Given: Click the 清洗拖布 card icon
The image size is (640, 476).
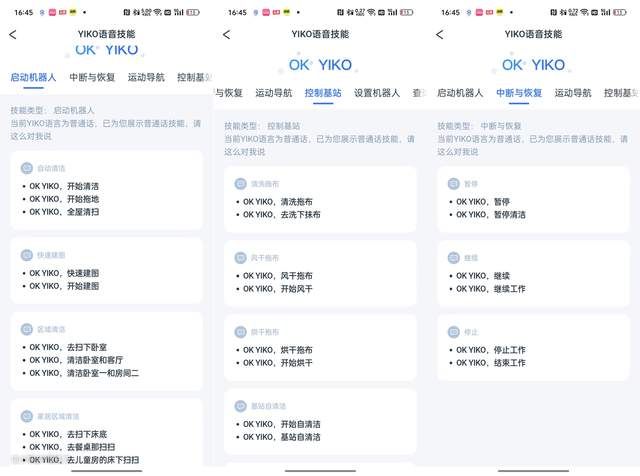Looking at the screenshot, I should click(x=241, y=184).
